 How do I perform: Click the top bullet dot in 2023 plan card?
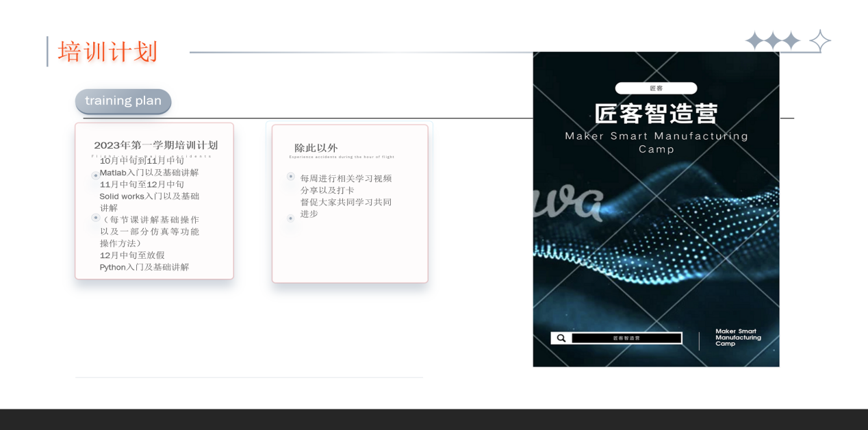click(x=96, y=176)
